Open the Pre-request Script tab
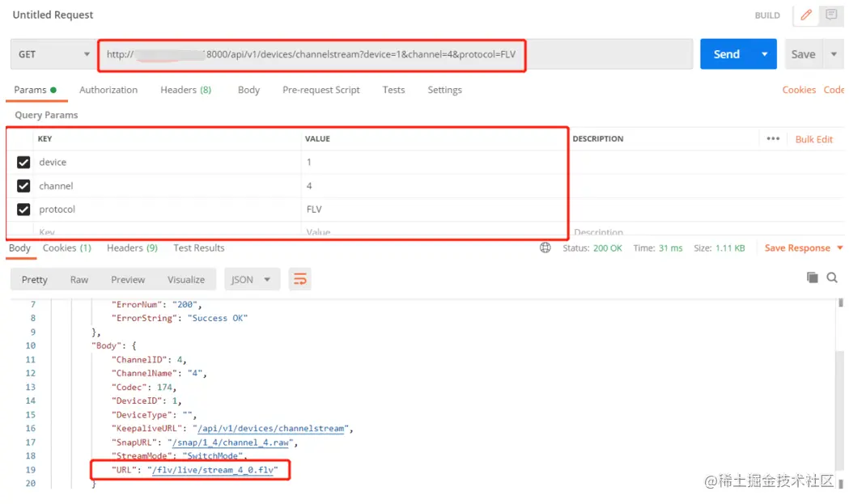This screenshot has width=849, height=504. [321, 90]
